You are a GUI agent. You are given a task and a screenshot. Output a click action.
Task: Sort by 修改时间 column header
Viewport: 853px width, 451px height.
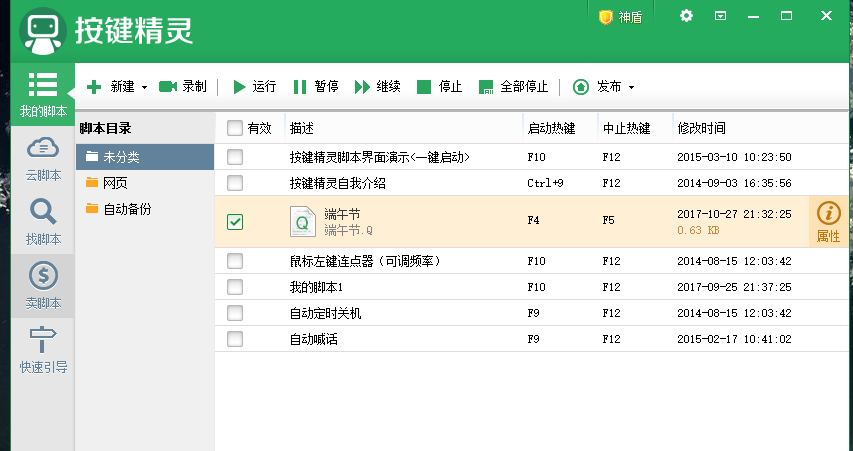(x=702, y=128)
